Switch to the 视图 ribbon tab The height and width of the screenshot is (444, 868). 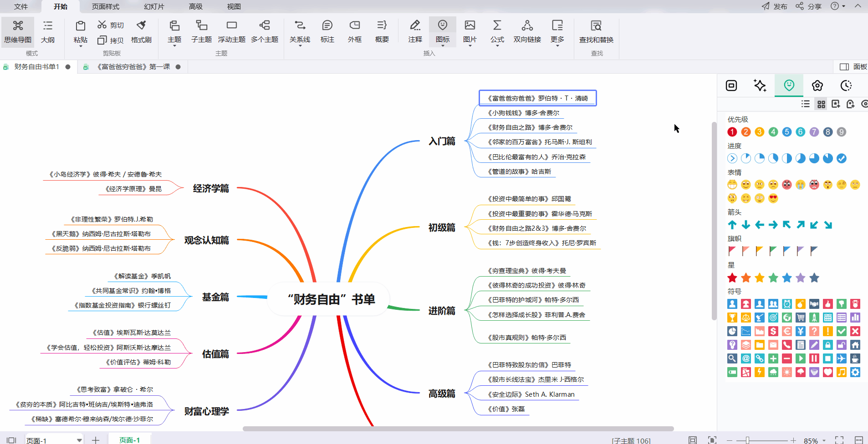tap(234, 6)
